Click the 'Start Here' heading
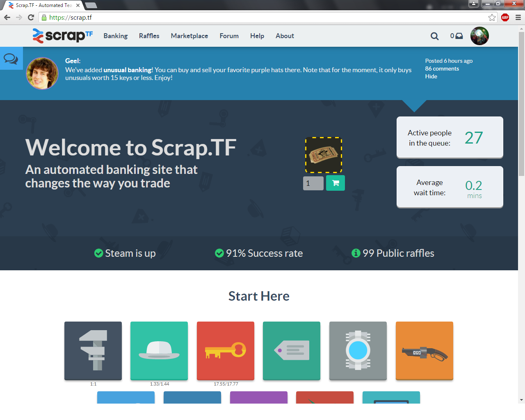525x420 pixels. 259,296
